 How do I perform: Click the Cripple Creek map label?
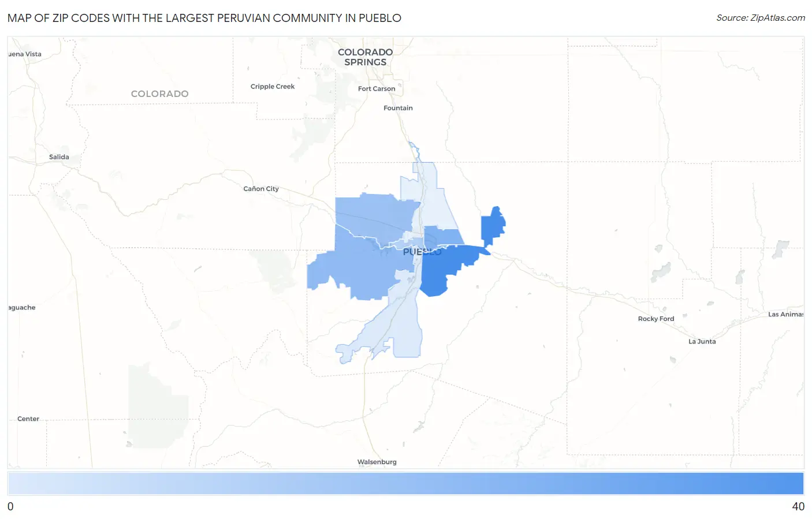click(x=273, y=87)
